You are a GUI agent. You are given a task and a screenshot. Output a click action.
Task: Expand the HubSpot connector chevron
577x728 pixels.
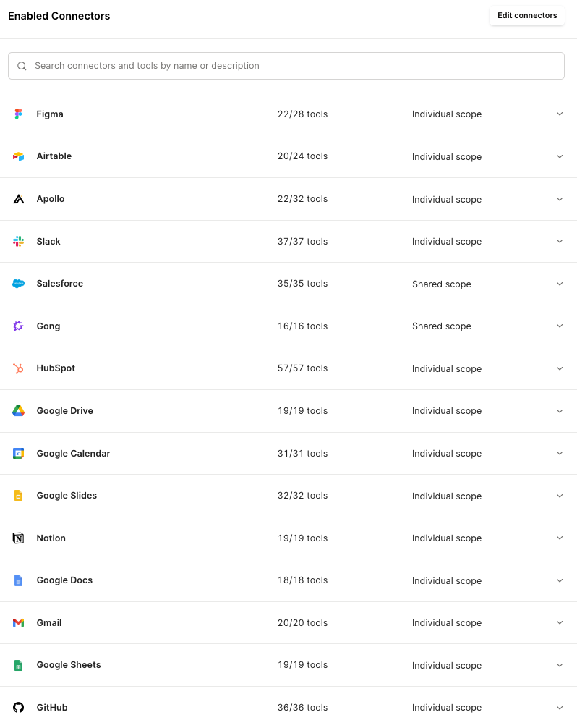coord(560,368)
